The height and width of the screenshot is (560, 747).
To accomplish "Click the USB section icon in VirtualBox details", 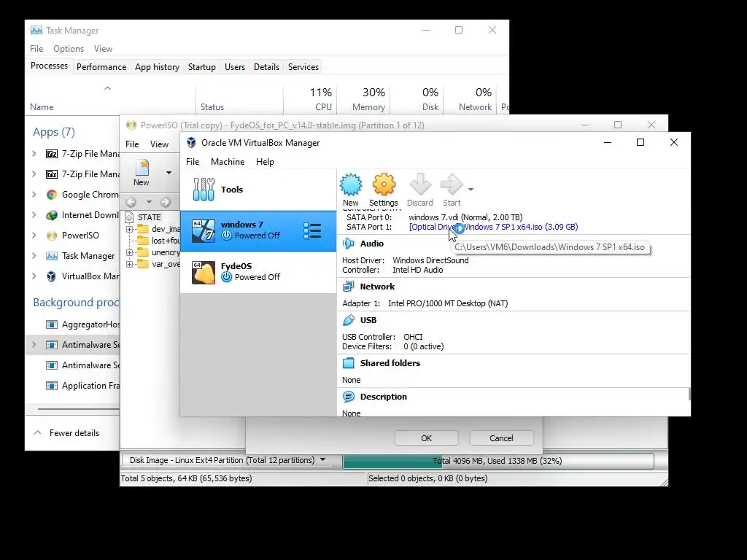I will coord(349,320).
